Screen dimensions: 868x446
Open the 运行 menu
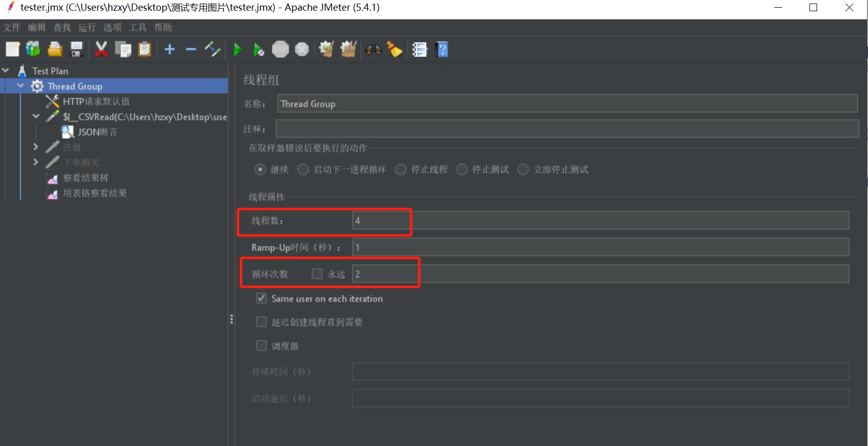tap(87, 27)
